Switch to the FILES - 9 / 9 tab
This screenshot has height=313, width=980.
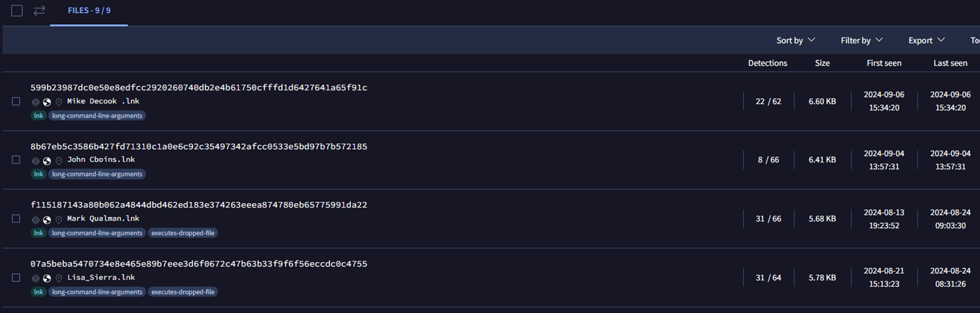pyautogui.click(x=89, y=11)
